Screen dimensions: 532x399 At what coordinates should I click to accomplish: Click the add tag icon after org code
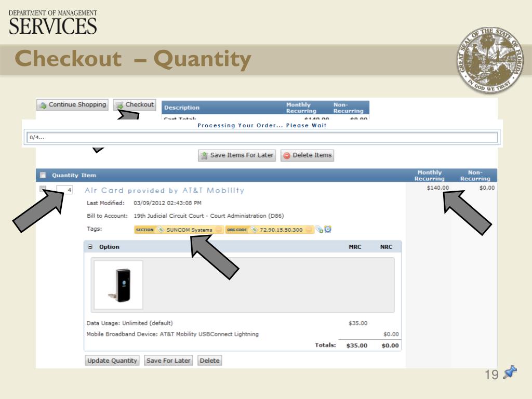(319, 229)
